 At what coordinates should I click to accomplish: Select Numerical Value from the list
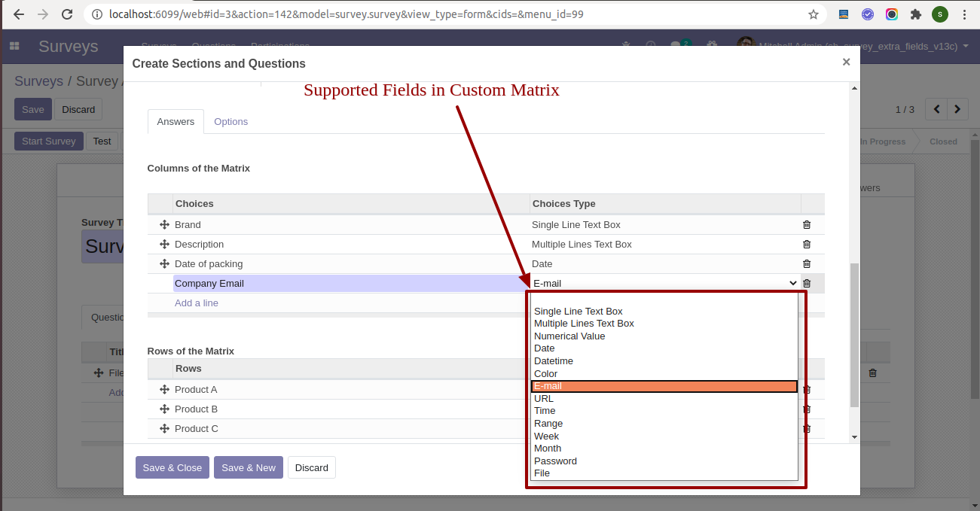(569, 336)
